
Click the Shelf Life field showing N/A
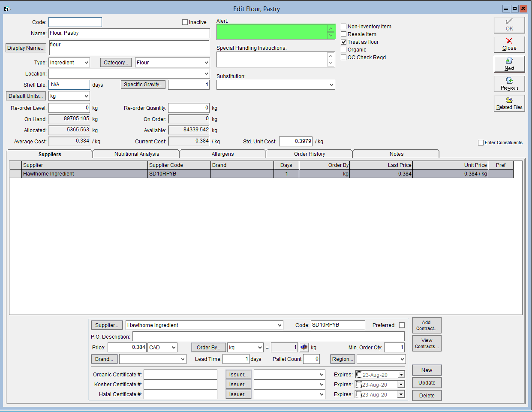[x=69, y=85]
